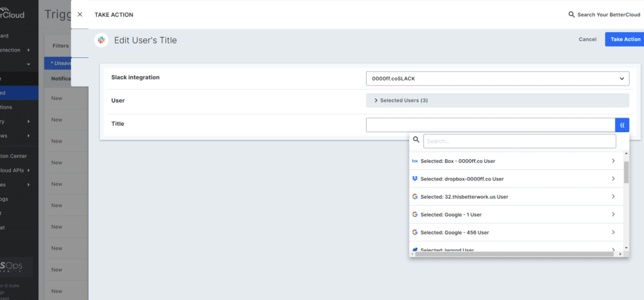Click Google icon beside Google - 456 User
Screen dimensions: 644x300
pyautogui.click(x=415, y=232)
